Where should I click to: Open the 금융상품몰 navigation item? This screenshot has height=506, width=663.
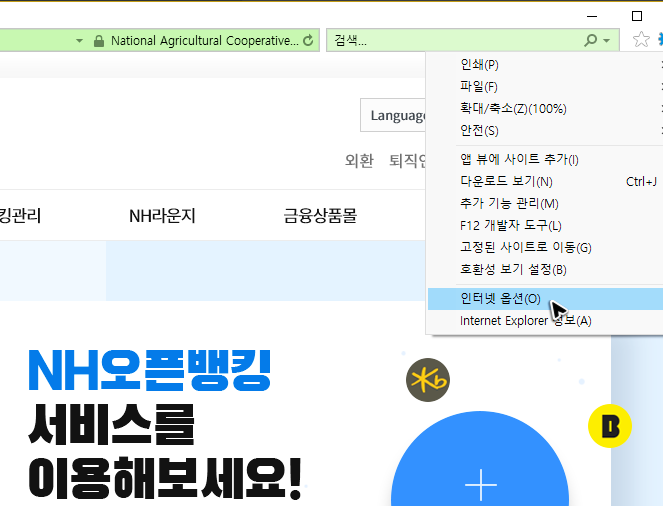pyautogui.click(x=320, y=216)
